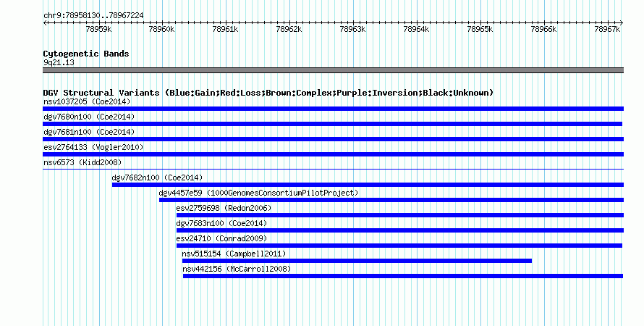
Task: Select the blue bar for esv24710
Action: (399, 246)
